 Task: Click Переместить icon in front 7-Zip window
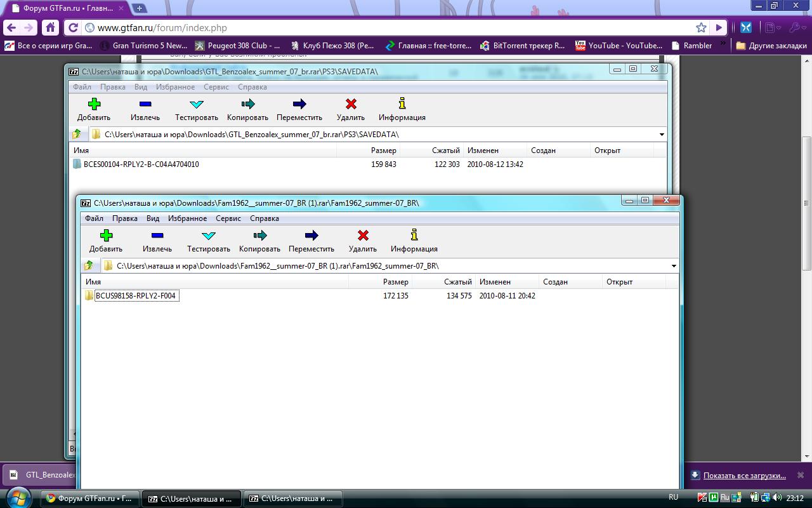[x=311, y=236]
